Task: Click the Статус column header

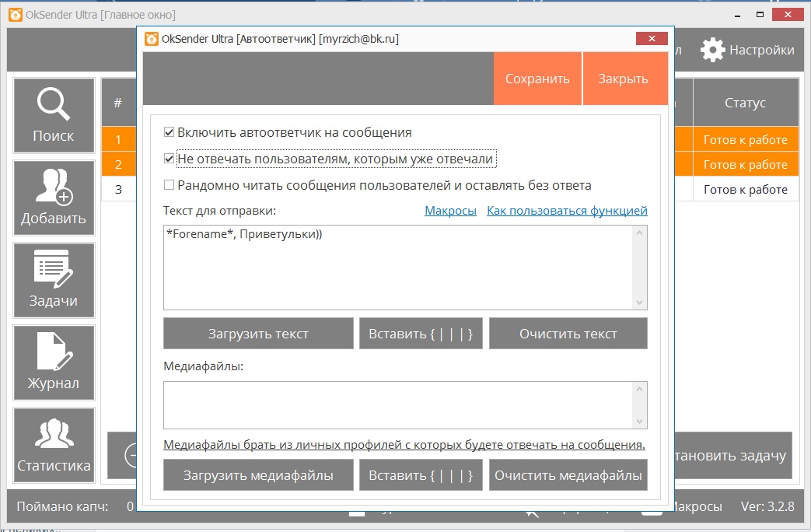Action: [745, 103]
